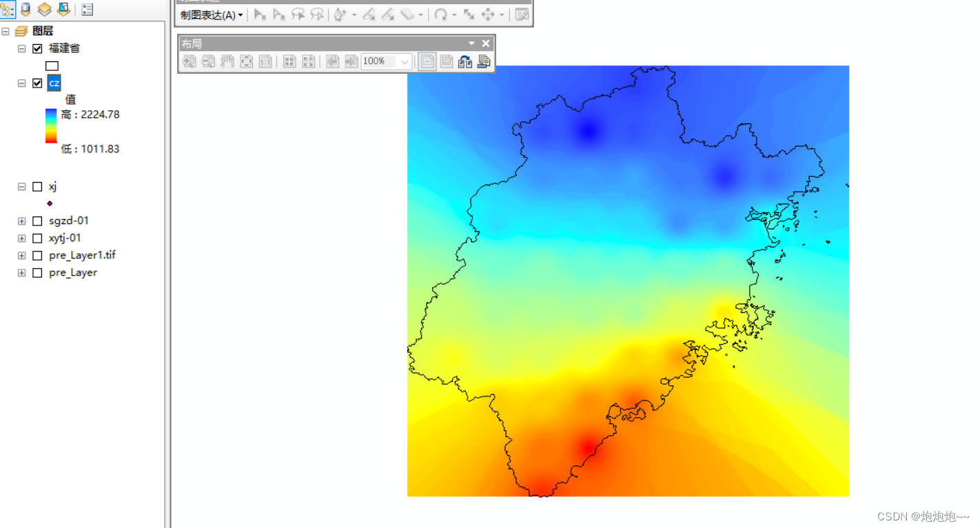
Task: Open Data Driven Pages toolbar icon
Action: pyautogui.click(x=484, y=61)
